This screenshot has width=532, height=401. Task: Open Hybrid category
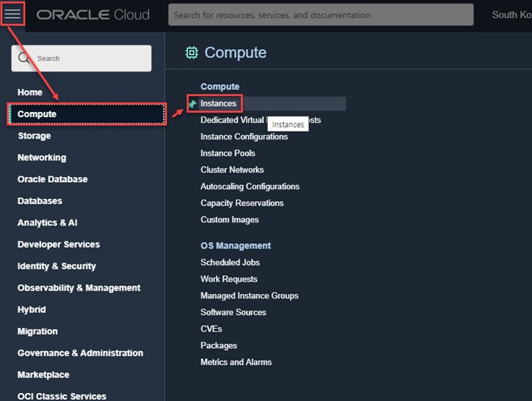click(32, 310)
